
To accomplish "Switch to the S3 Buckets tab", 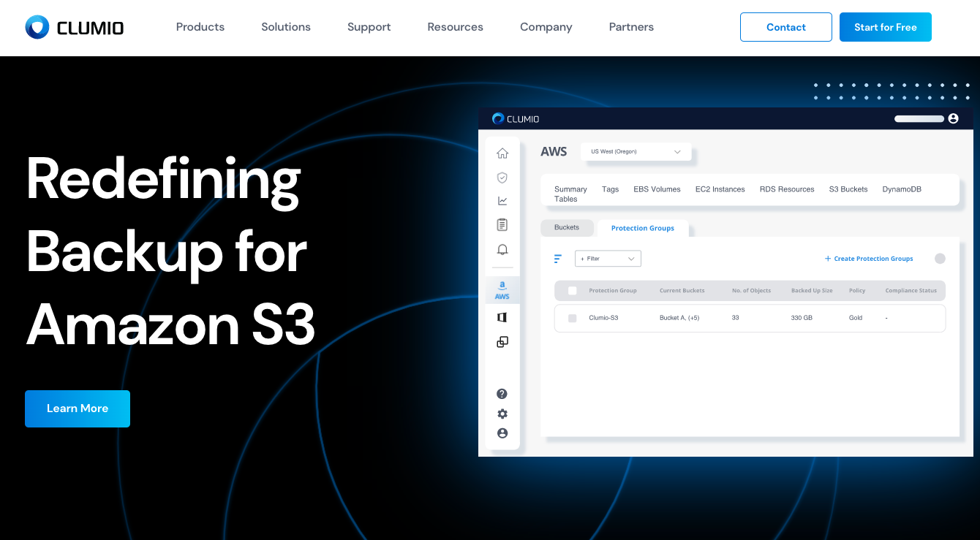I will [848, 189].
